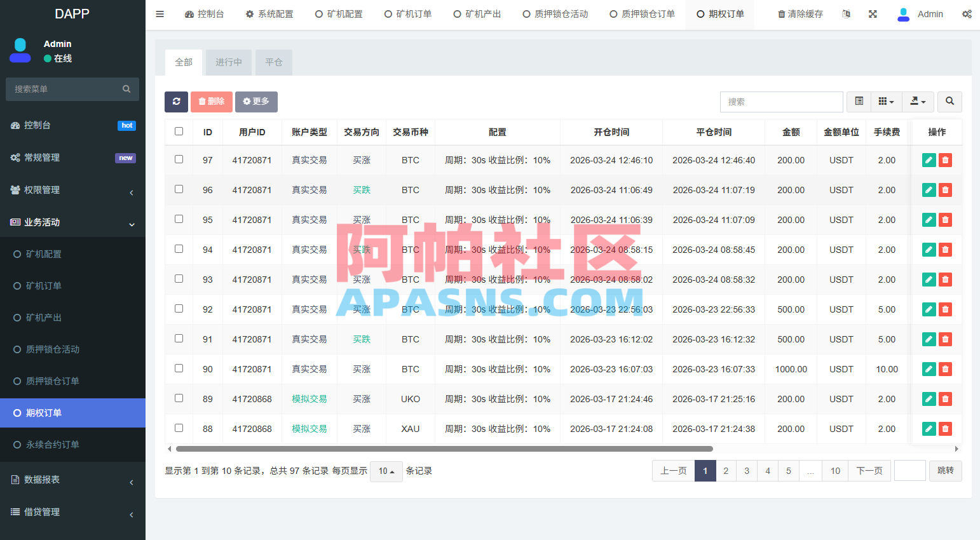Open 永续合约订单 in the sidebar
The image size is (980, 540).
(72, 445)
